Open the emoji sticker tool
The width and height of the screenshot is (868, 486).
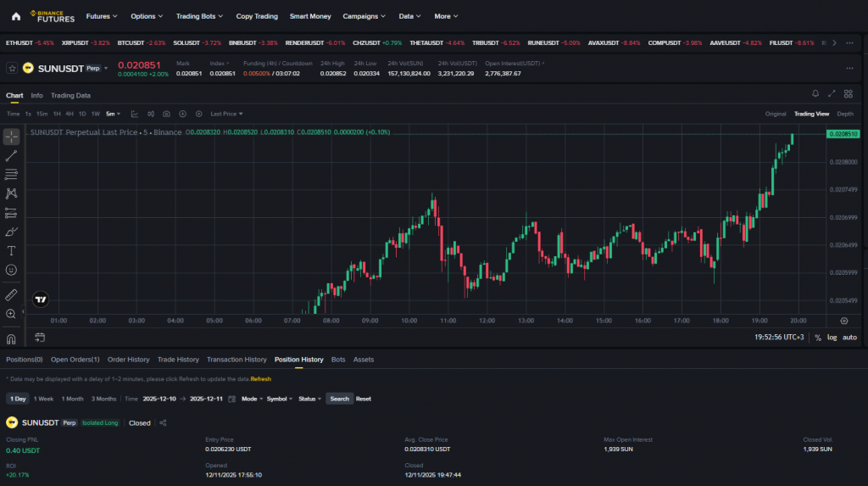coord(11,270)
